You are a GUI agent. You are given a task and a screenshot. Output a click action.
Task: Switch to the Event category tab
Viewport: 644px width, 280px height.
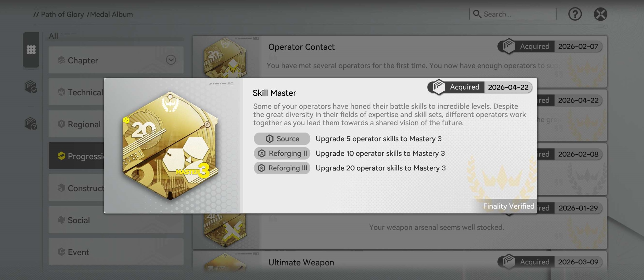116,252
